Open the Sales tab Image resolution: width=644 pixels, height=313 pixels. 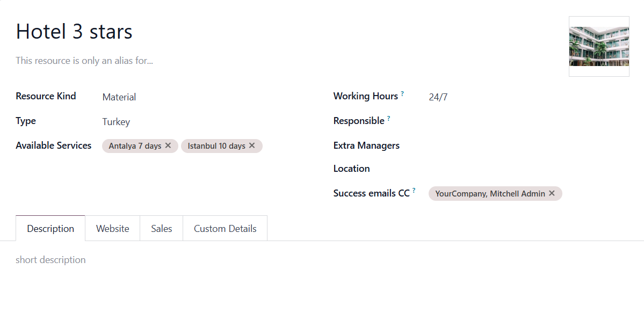pos(162,228)
